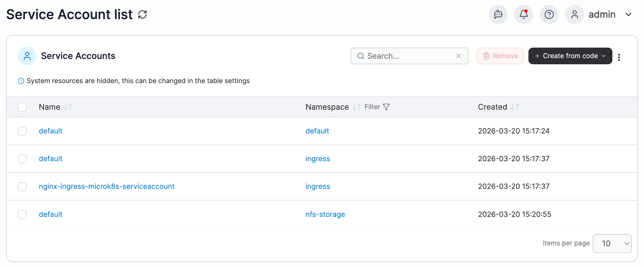Open the help question mark icon
Image resolution: width=644 pixels, height=267 pixels.
click(549, 15)
